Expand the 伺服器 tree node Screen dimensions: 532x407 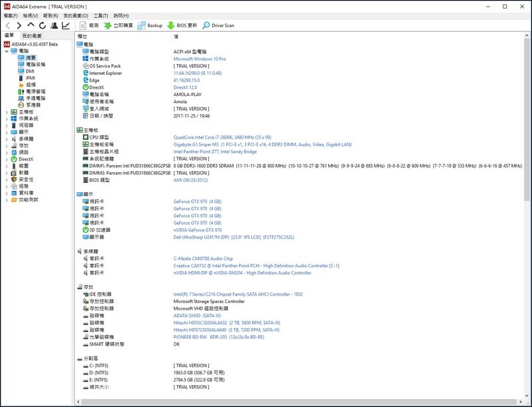[x=7, y=125]
